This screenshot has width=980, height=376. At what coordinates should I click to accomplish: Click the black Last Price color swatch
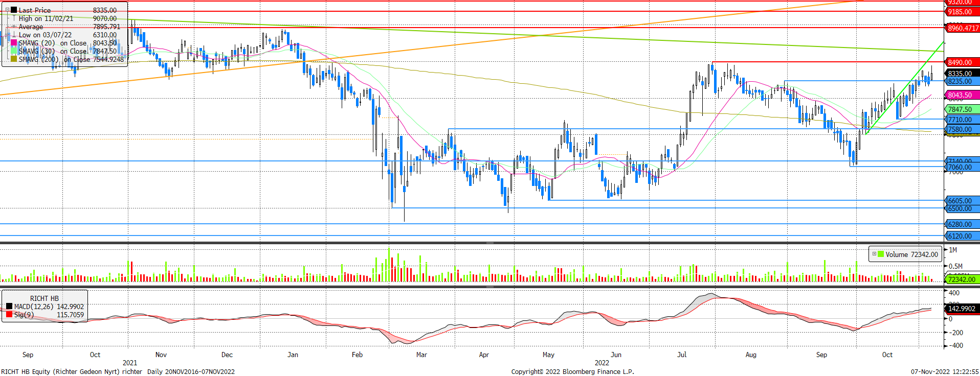coord(14,10)
